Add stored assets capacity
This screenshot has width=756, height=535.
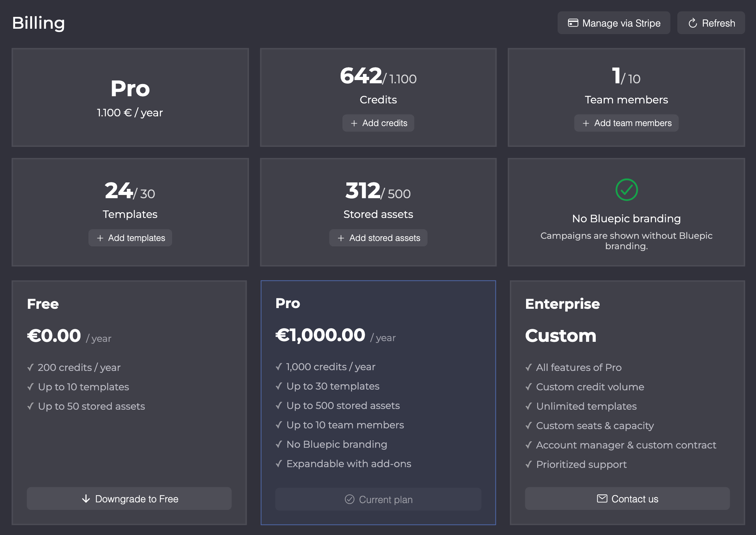(x=378, y=238)
